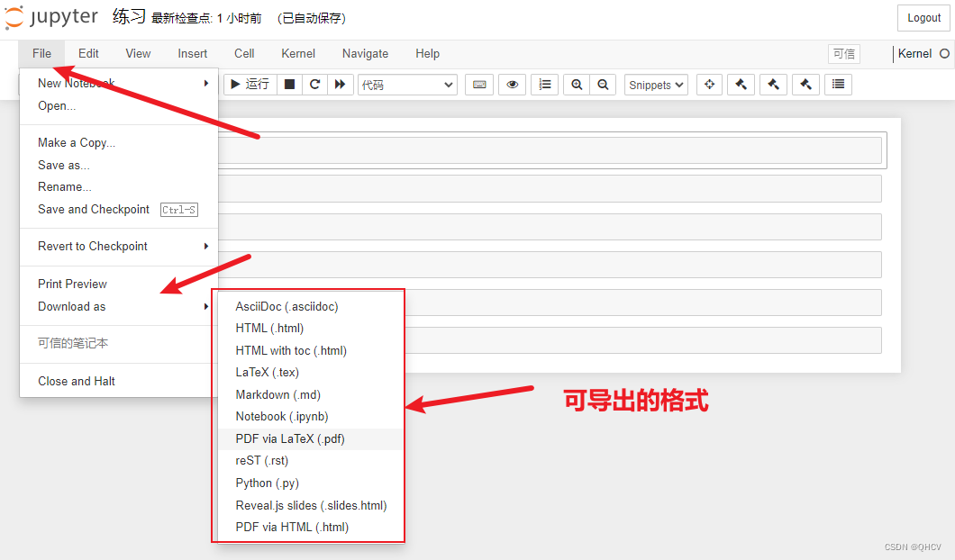Select Close and Halt
This screenshot has width=955, height=560.
point(119,381)
